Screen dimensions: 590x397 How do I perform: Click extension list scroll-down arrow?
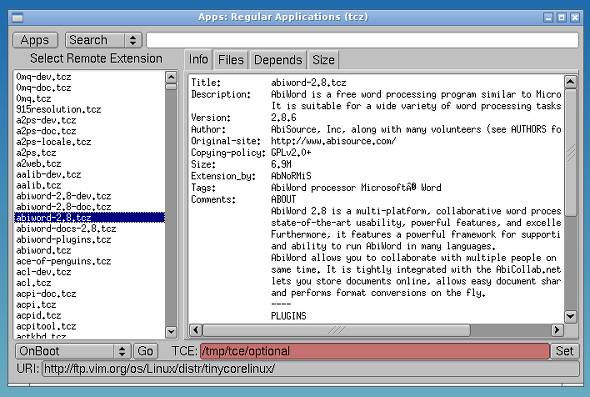171,332
